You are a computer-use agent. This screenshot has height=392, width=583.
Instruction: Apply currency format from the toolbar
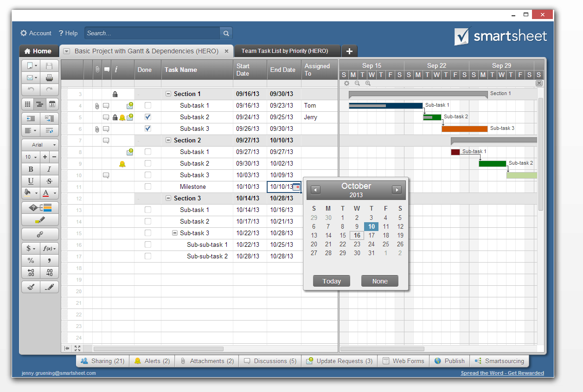(x=29, y=249)
